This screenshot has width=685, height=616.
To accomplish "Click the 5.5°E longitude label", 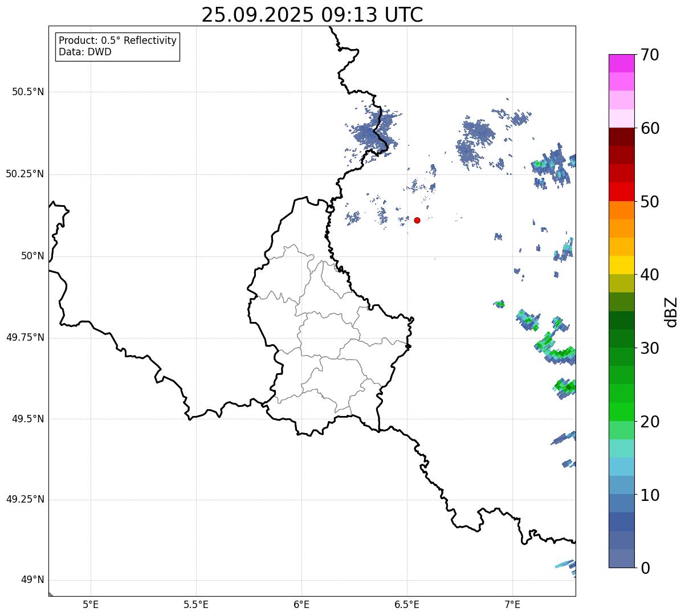I will click(196, 604).
